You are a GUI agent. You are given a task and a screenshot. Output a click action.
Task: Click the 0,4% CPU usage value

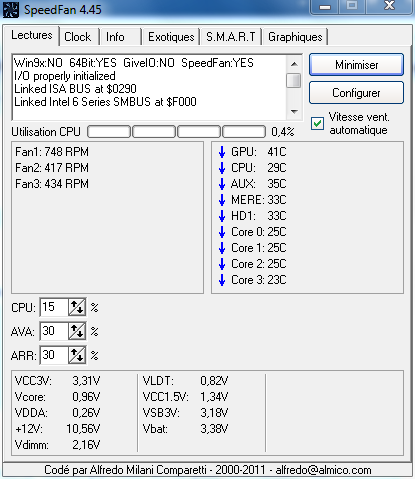(283, 132)
